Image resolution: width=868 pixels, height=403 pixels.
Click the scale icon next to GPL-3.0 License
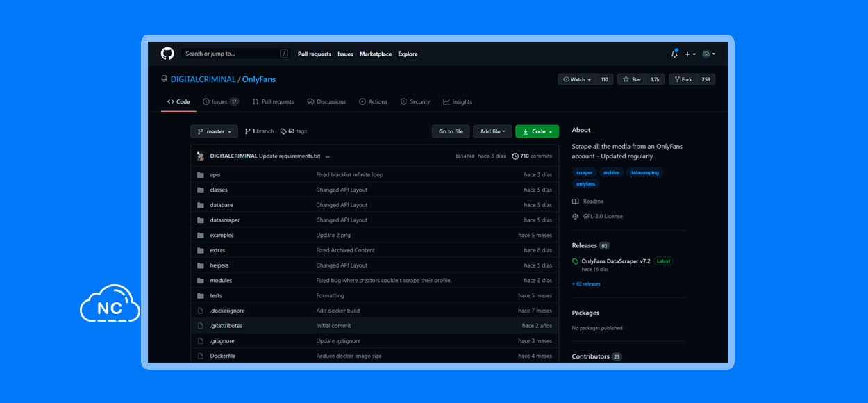click(x=575, y=217)
